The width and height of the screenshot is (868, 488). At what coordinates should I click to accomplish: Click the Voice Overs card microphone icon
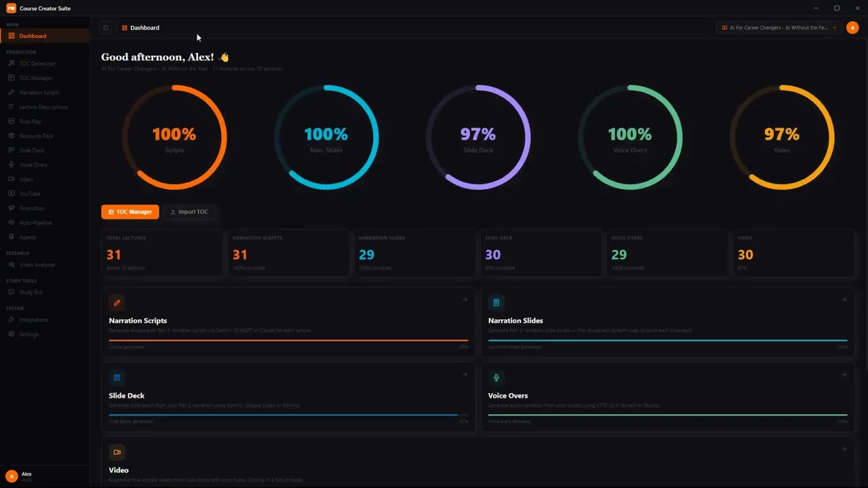point(496,378)
